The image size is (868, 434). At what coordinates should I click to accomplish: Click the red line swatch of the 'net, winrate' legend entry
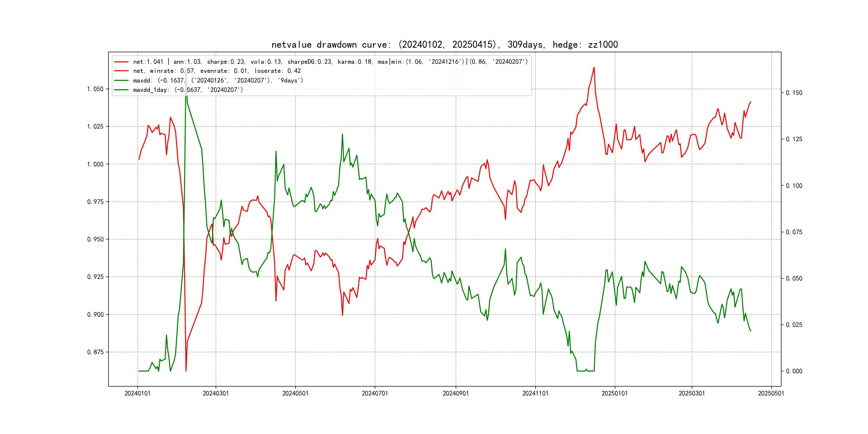pyautogui.click(x=121, y=71)
